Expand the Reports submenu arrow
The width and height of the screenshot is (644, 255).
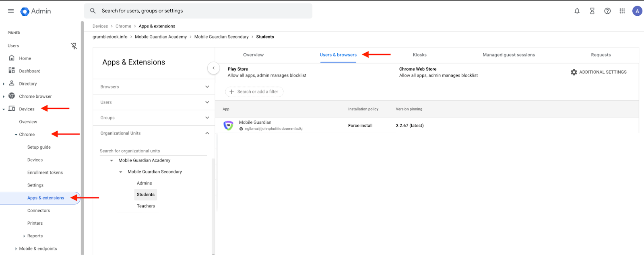click(24, 236)
